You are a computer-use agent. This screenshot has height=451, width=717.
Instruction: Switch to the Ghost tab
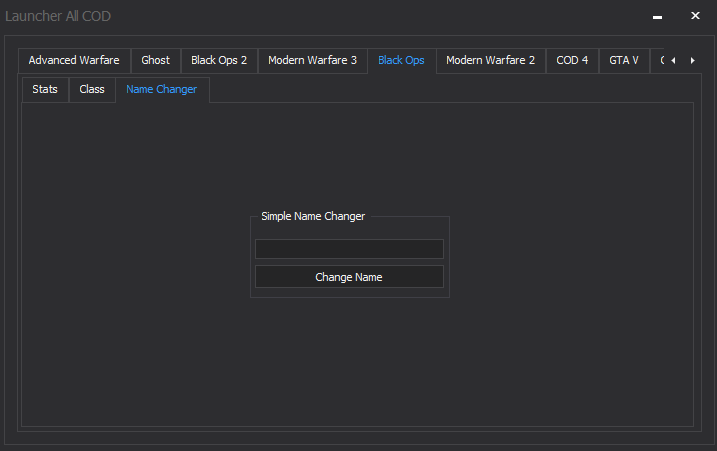[155, 60]
